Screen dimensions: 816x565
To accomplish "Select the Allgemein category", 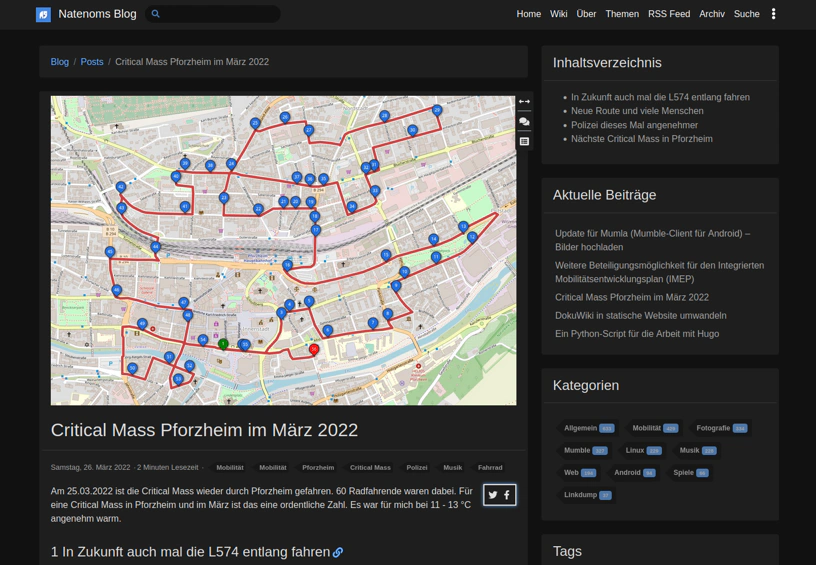I will coord(588,428).
